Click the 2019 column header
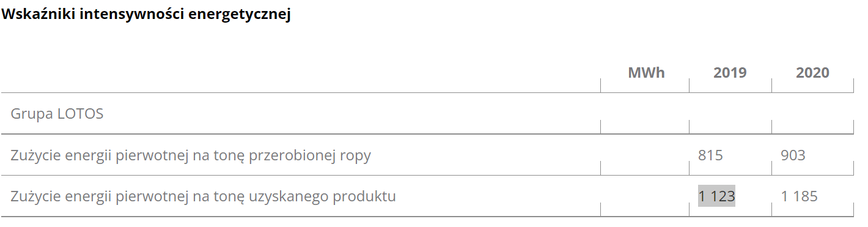Viewport: 868px width, 227px height. click(730, 73)
